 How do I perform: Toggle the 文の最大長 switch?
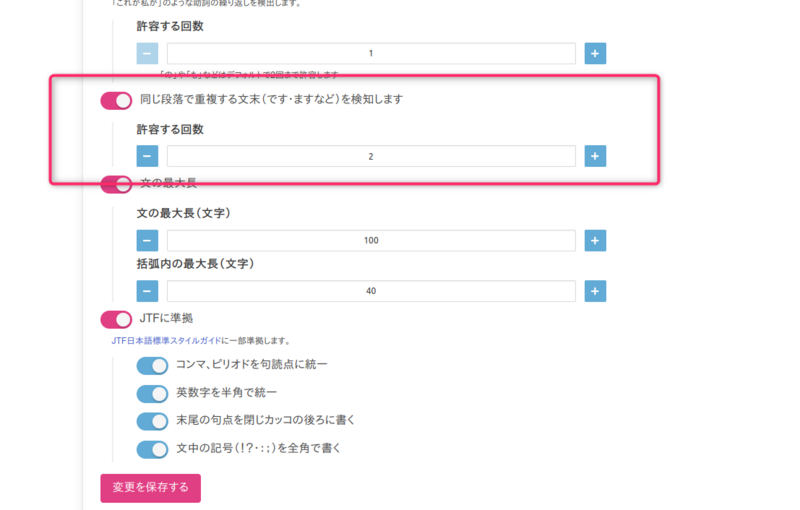[116, 185]
